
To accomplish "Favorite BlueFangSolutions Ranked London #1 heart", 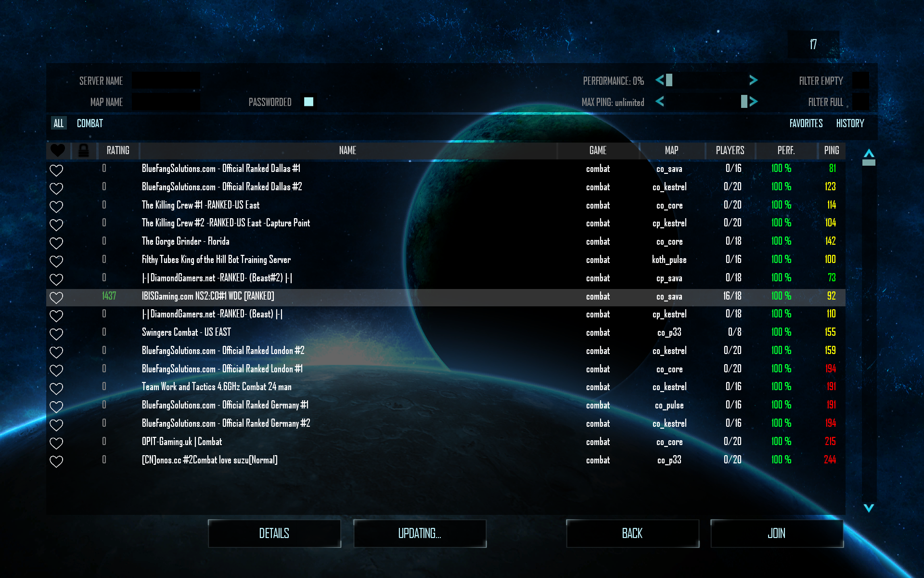I will pyautogui.click(x=56, y=370).
